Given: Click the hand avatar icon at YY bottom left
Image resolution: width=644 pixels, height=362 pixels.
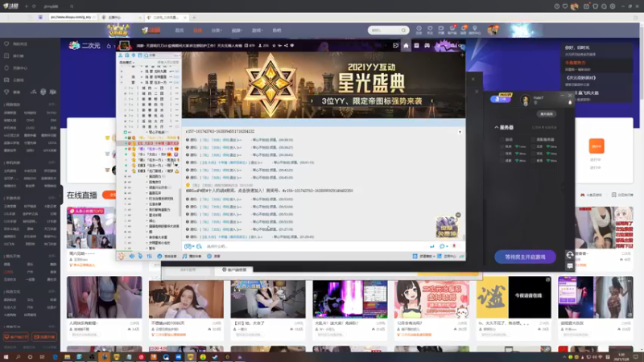Looking at the screenshot, I should click(x=122, y=256).
